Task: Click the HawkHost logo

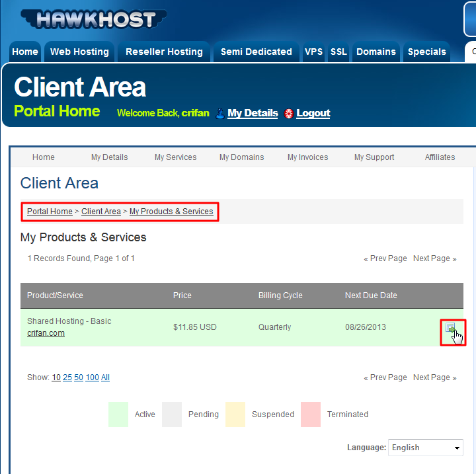Action: click(x=94, y=19)
